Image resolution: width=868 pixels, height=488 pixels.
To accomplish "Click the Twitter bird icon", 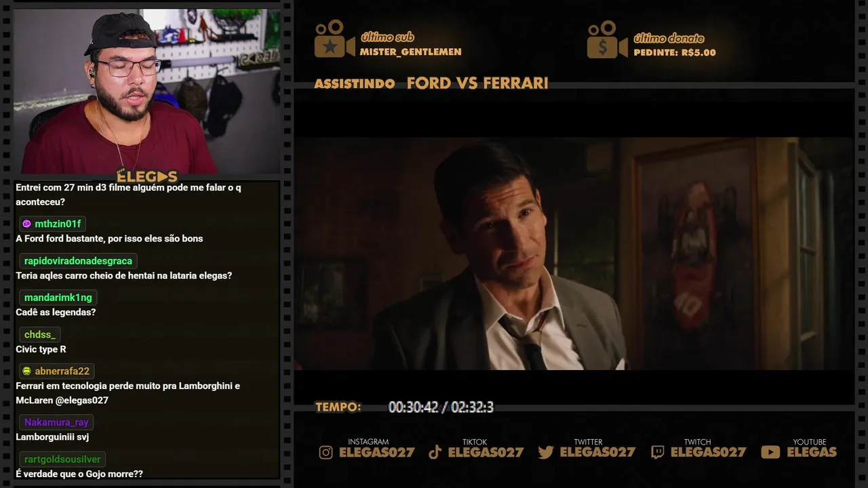I will pos(546,452).
